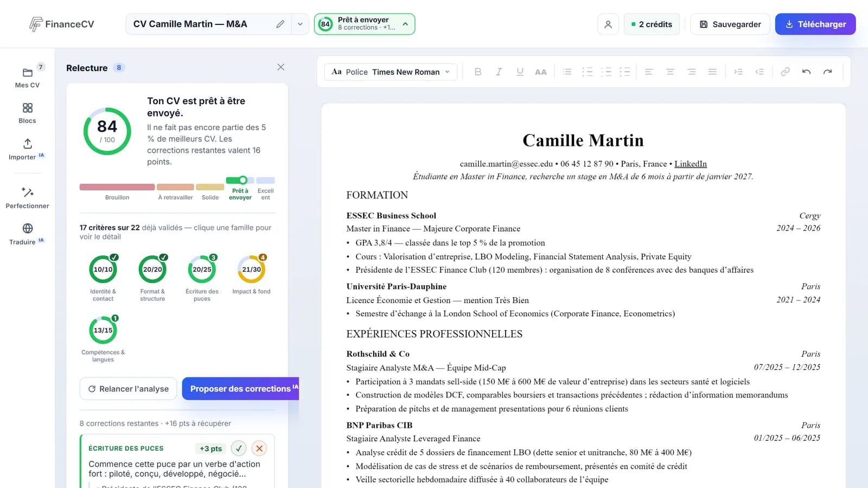Click Proposer des corrections

click(240, 389)
